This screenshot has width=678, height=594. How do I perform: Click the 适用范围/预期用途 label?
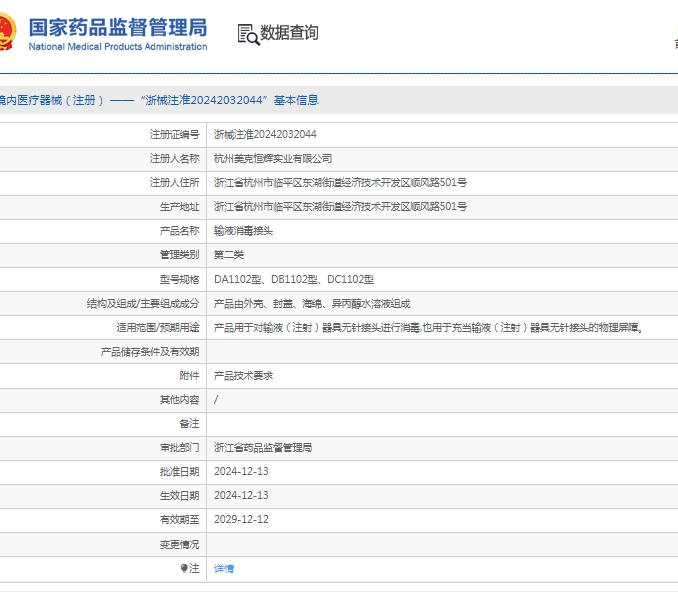[x=158, y=328]
